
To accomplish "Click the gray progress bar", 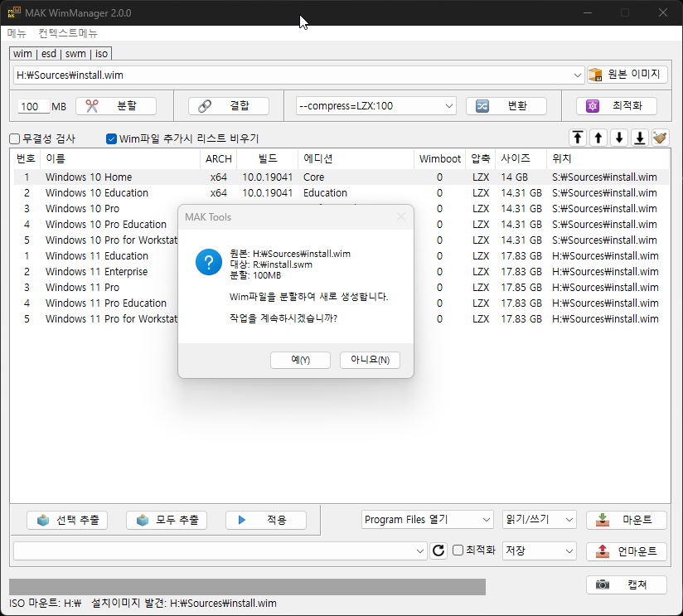I will coord(247,587).
